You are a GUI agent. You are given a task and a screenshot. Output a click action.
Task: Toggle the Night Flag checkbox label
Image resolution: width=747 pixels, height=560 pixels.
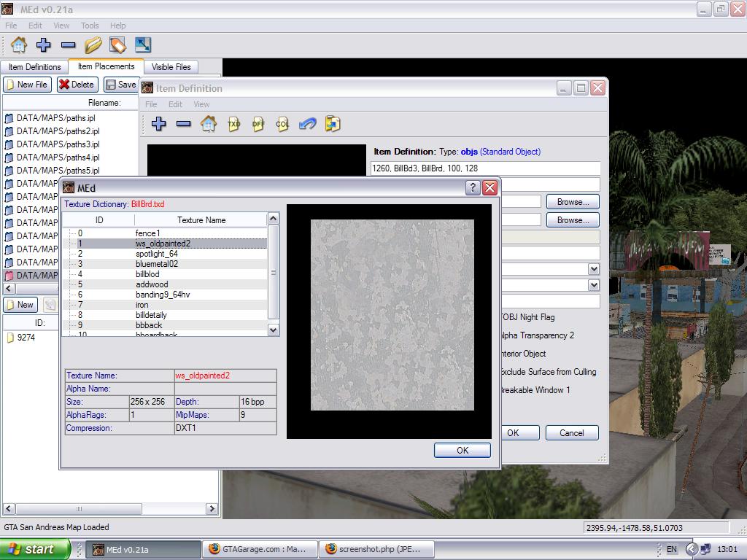(528, 317)
